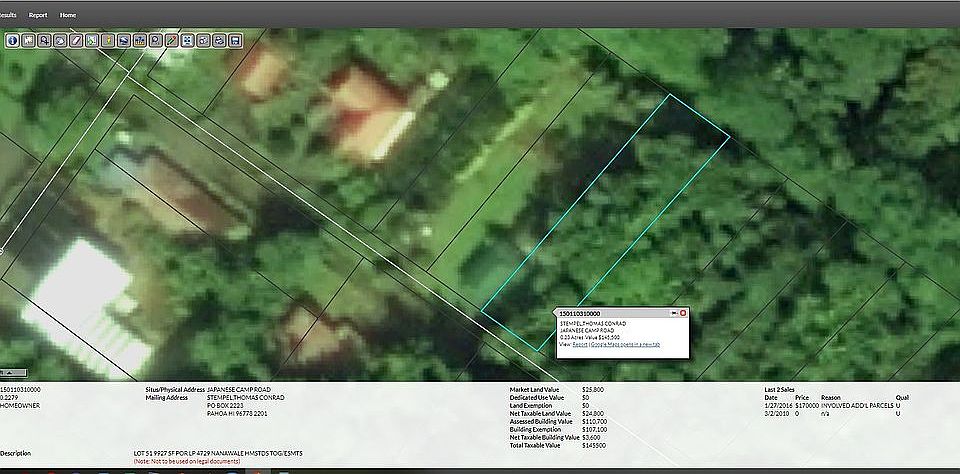Click the $145500 total taxable value
Viewport: 960px width, 474px height.
click(x=594, y=445)
